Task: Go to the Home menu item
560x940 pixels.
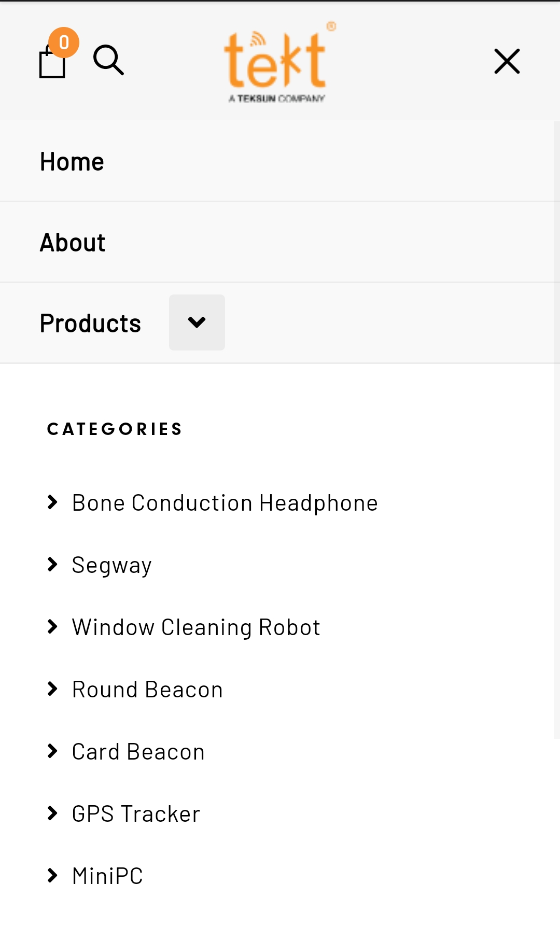Action: coord(72,162)
